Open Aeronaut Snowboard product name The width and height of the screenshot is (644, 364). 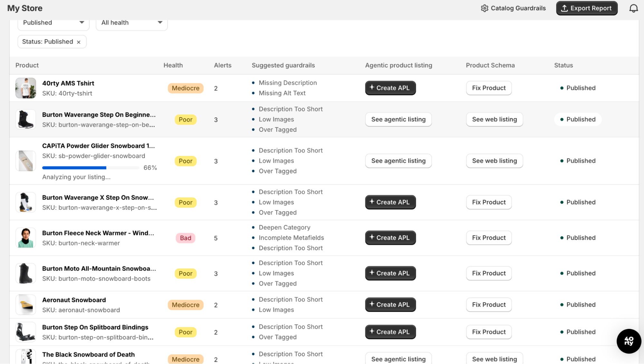[74, 300]
